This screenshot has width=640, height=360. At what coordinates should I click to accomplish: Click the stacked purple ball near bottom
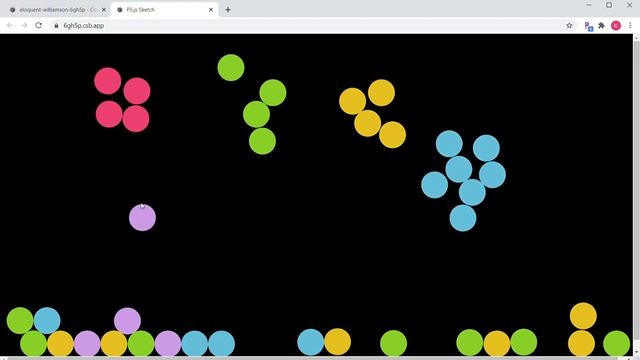pyautogui.click(x=127, y=320)
